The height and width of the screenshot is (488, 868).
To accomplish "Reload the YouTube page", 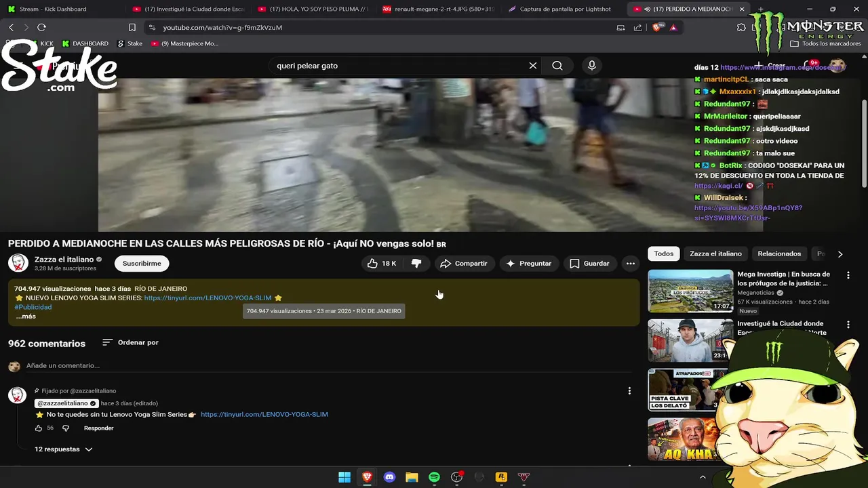I will pos(41,27).
